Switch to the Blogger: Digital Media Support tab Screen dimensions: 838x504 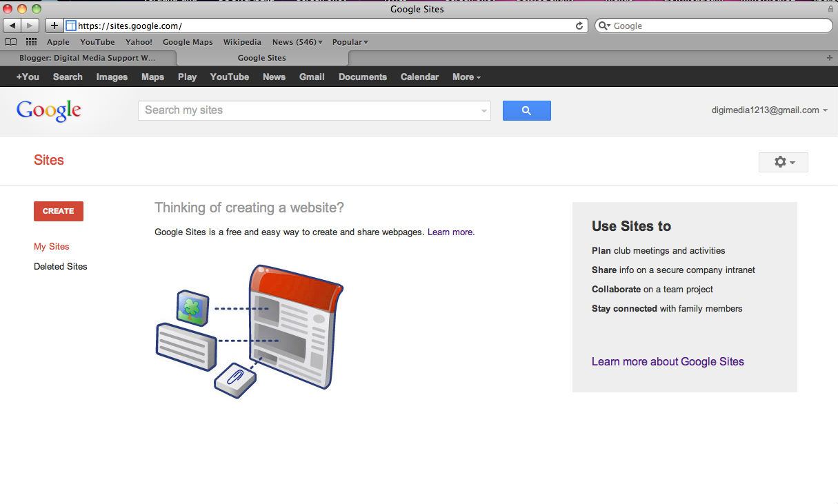click(88, 58)
